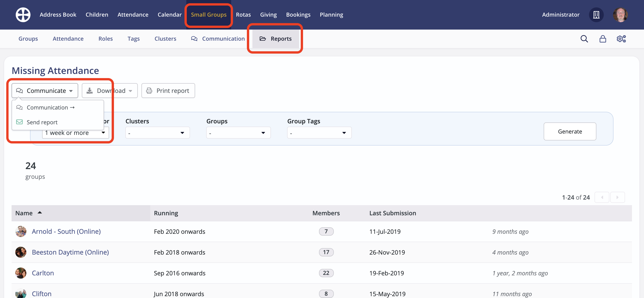Open the Download dropdown button
The image size is (644, 298).
coord(110,91)
